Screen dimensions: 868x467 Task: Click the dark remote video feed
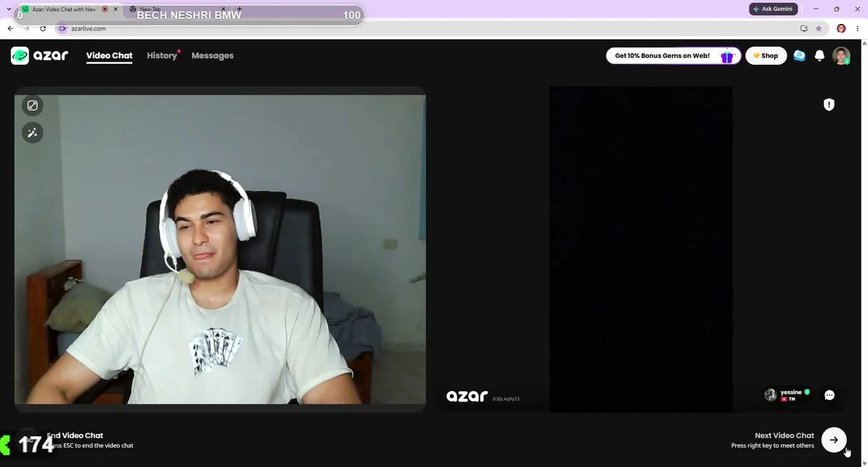(641, 249)
